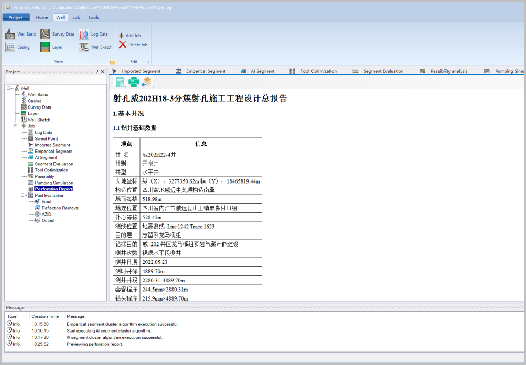Click the layered stack icon in report toolbar
The height and width of the screenshot is (365, 526).
(146, 82)
